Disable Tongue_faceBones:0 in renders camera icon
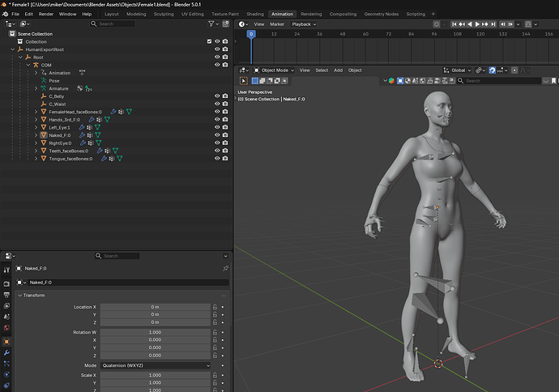Viewport: 559px width, 392px height. 225,159
